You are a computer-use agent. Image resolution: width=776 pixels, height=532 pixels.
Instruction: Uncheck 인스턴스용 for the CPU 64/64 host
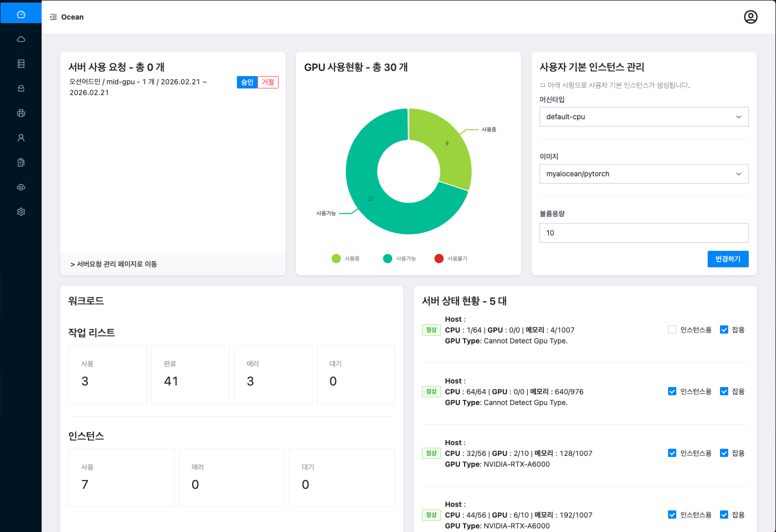tap(672, 391)
